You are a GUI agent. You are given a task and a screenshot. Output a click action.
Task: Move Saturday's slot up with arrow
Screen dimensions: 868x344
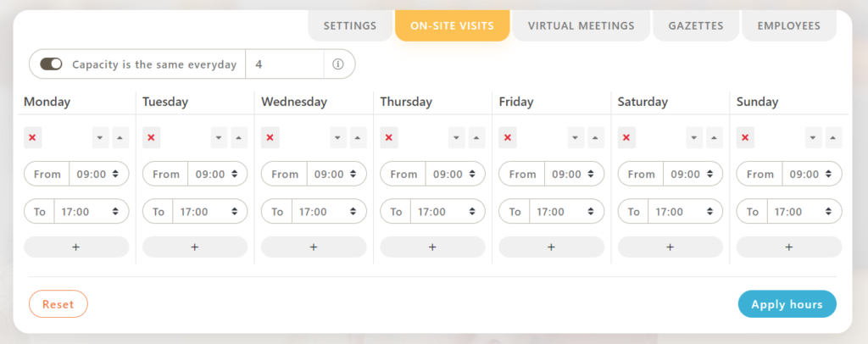(715, 137)
